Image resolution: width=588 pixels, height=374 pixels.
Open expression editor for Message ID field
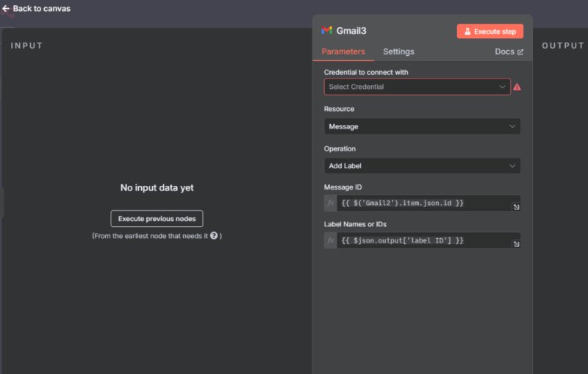(x=517, y=207)
